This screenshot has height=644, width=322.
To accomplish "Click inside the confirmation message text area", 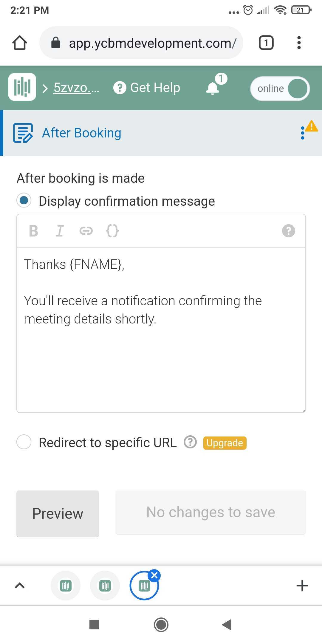I will coord(161,330).
